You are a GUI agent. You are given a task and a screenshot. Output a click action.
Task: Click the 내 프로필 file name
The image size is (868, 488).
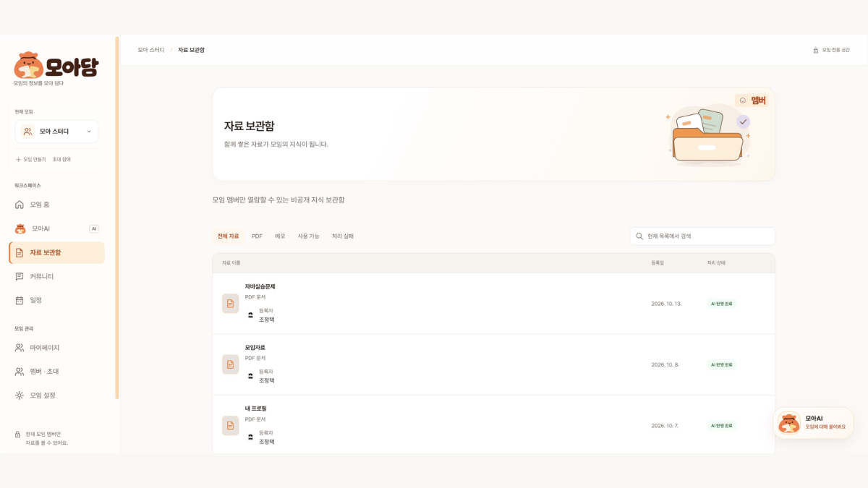(255, 408)
